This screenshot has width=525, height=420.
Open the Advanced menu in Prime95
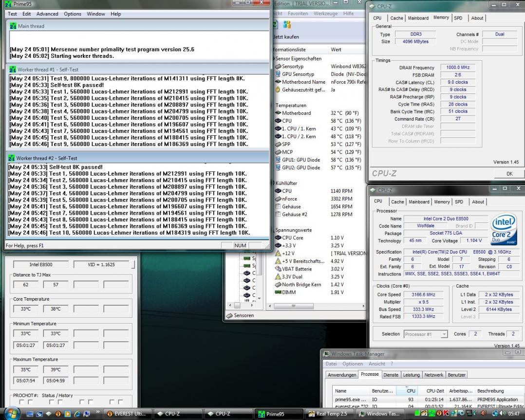pos(47,14)
